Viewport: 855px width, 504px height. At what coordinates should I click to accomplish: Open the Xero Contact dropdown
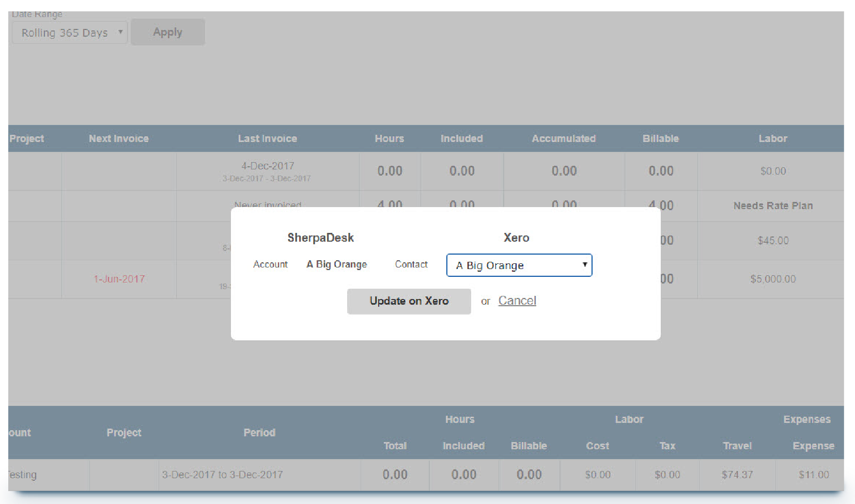click(x=519, y=265)
